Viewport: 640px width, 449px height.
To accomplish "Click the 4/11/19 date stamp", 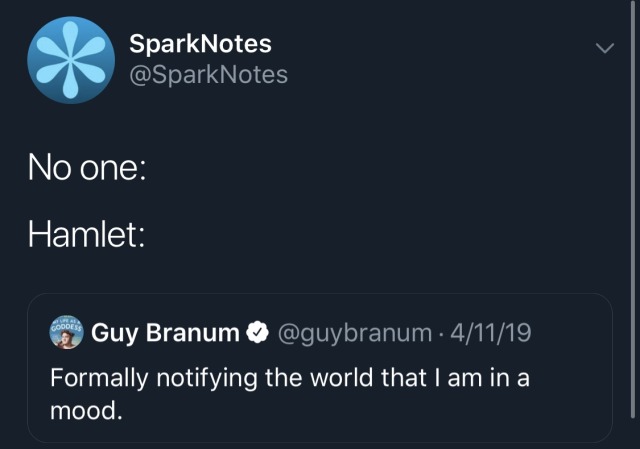I will pos(491,333).
